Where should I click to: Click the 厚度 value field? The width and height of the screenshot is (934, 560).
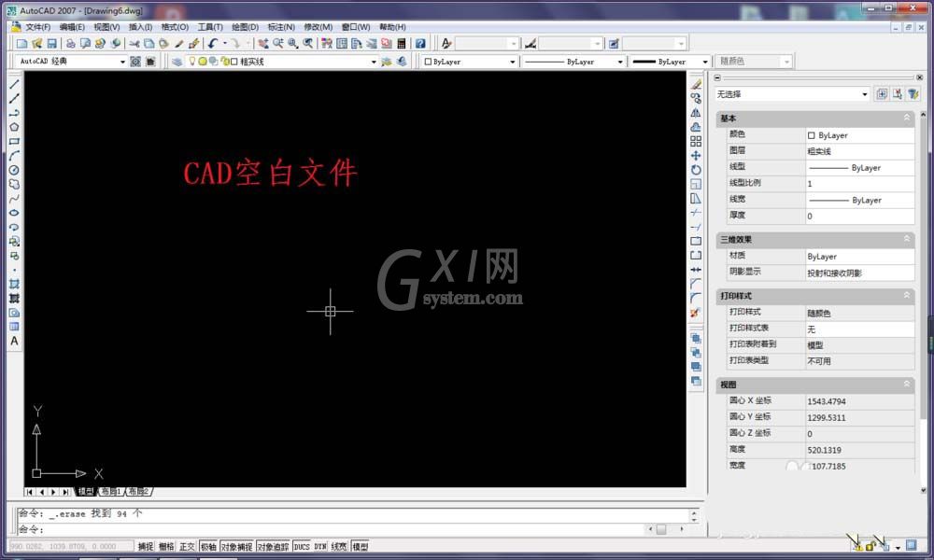[859, 216]
